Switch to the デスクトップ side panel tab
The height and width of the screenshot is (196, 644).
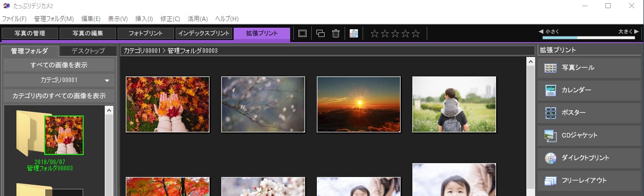click(88, 51)
